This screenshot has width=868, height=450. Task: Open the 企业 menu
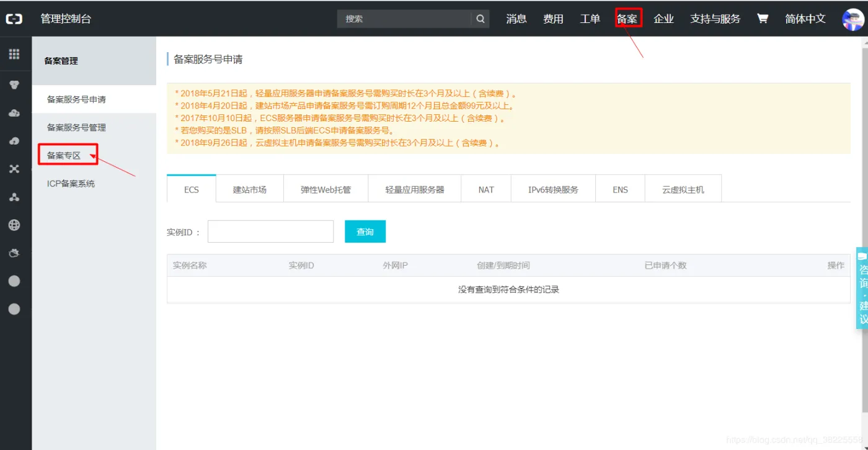663,19
